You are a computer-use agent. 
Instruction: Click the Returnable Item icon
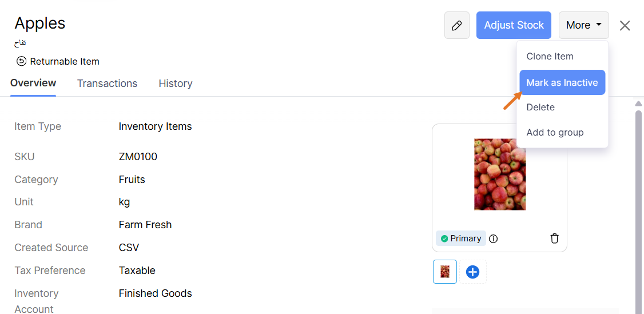point(21,61)
